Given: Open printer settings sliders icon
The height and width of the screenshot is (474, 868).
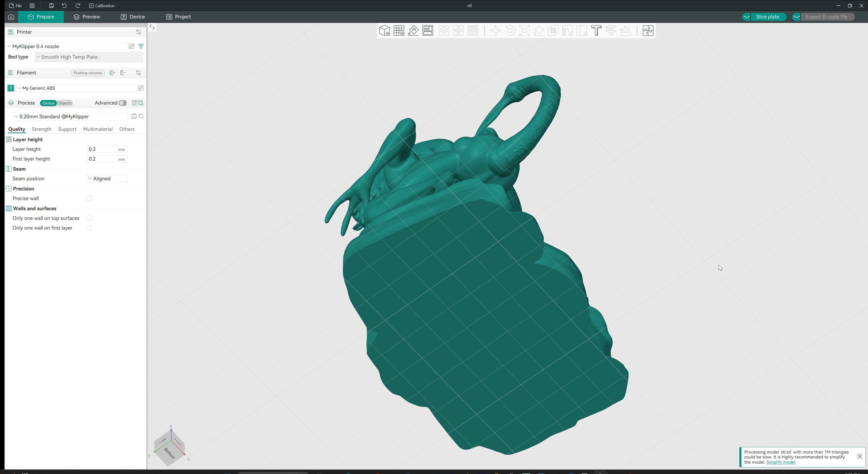Looking at the screenshot, I should coord(139,32).
